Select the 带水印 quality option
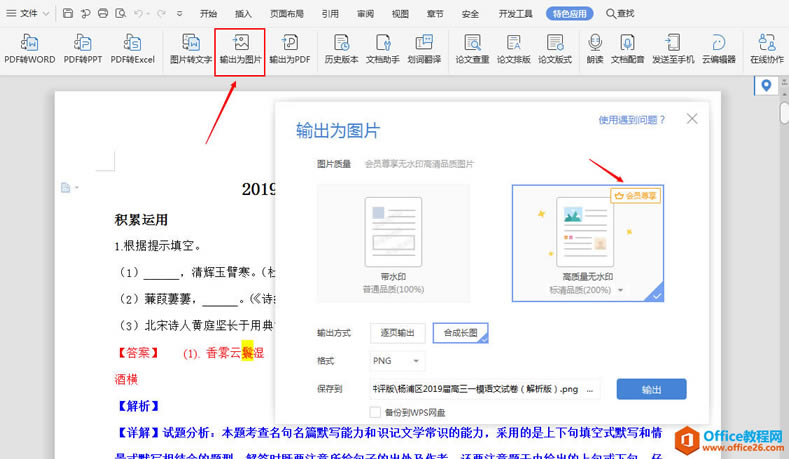Image resolution: width=789 pixels, height=459 pixels. pos(393,243)
